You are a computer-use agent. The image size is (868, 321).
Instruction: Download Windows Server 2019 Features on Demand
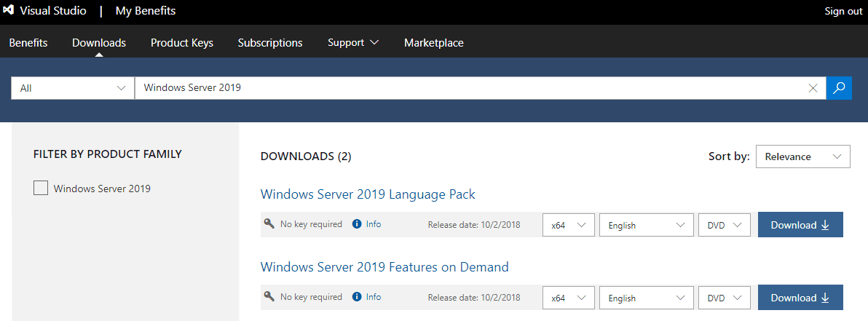tap(800, 298)
